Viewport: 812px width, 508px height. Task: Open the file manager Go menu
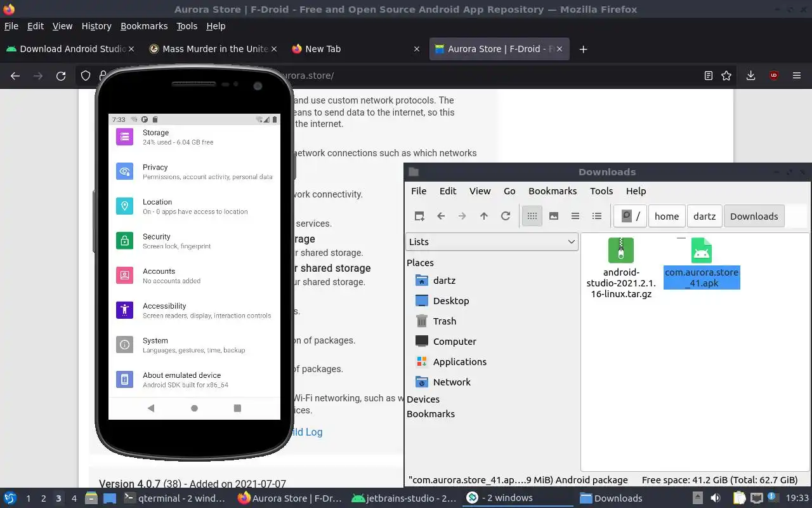click(509, 191)
